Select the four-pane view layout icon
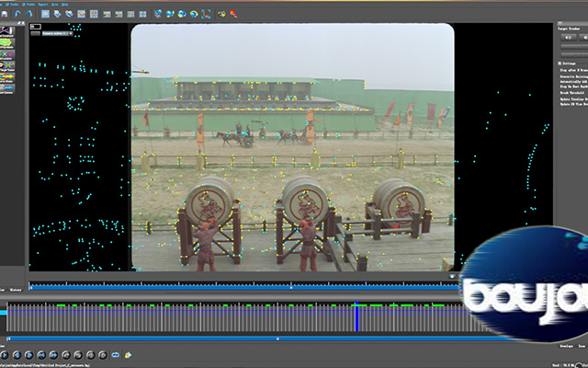This screenshot has width=588, height=368. pos(143,15)
